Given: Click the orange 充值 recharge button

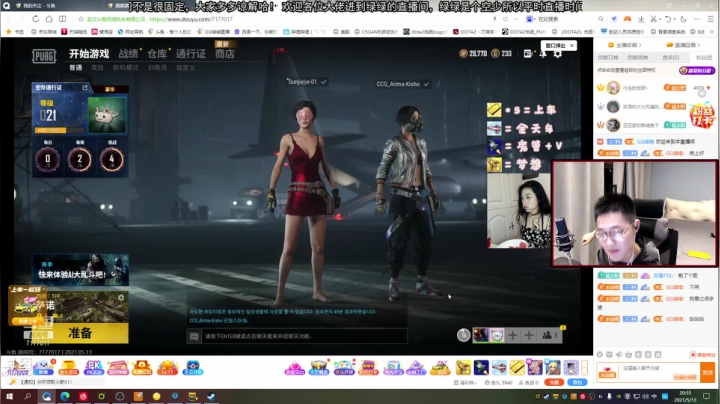Looking at the screenshot, I should (x=554, y=382).
